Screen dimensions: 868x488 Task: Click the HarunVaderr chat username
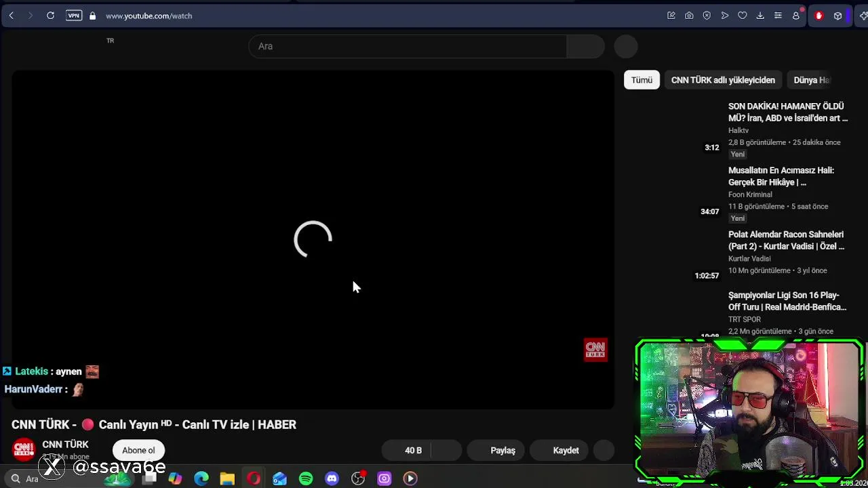coord(33,389)
